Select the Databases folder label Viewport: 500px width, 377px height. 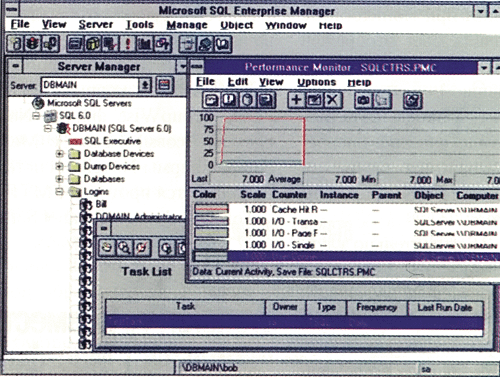coord(104,179)
